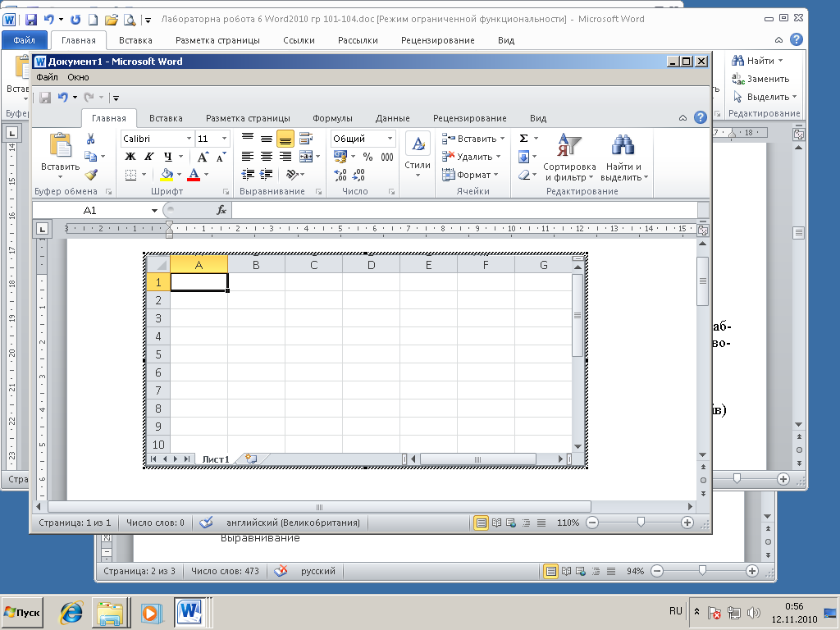Screen dimensions: 840x630
Task: Open the font size 11 dropdown
Action: pyautogui.click(x=225, y=139)
